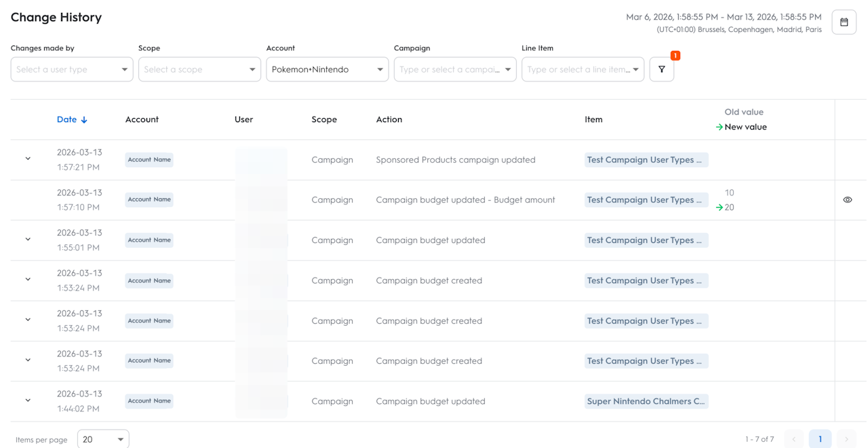
Task: Go to the previous page arrow
Action: [794, 439]
